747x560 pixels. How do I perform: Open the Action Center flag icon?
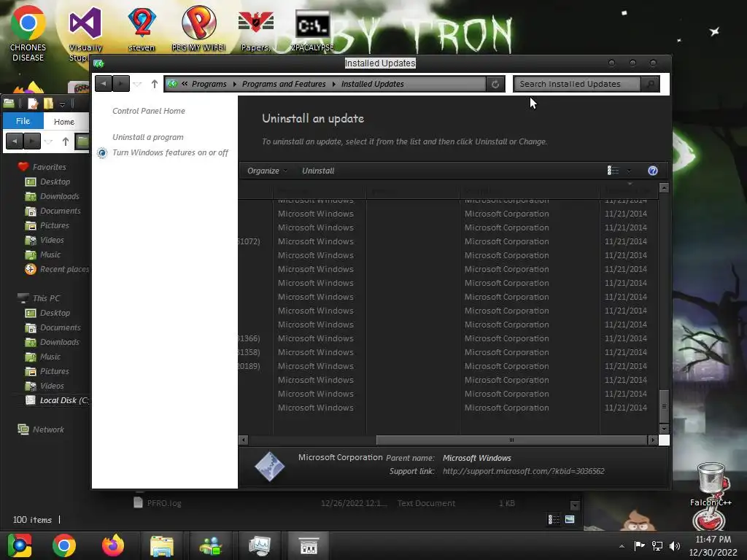coord(639,546)
